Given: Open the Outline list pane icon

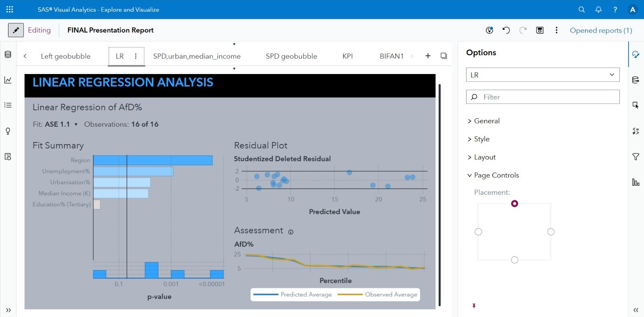Looking at the screenshot, I should (8, 105).
